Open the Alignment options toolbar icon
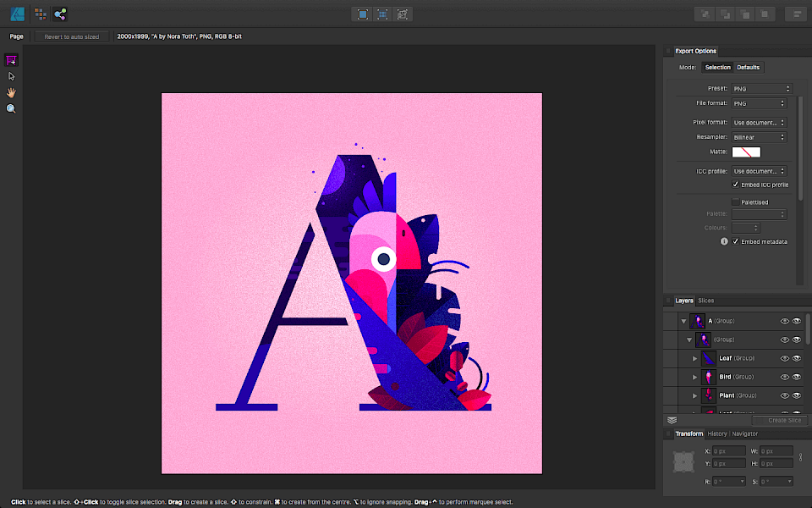The width and height of the screenshot is (812, 508). click(x=797, y=14)
